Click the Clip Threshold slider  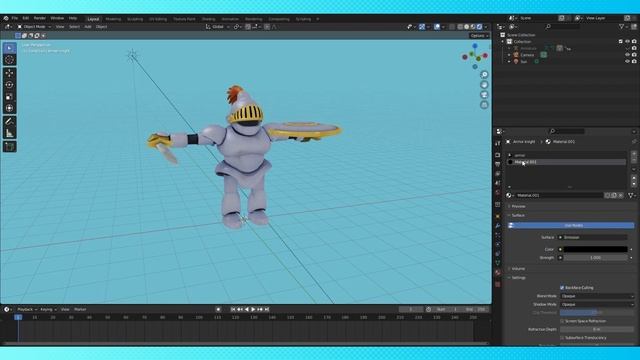point(597,313)
